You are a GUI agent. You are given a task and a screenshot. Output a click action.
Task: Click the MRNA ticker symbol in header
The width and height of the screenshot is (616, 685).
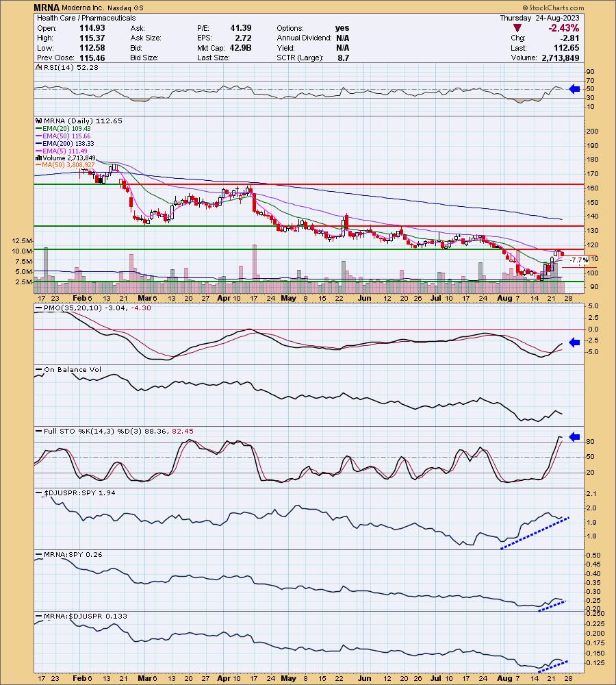pyautogui.click(x=47, y=8)
